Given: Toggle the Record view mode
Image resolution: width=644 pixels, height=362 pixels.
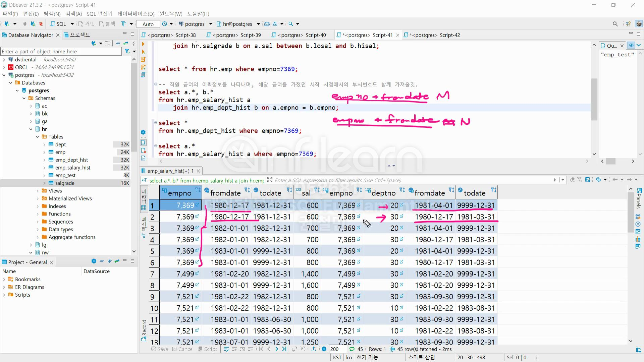Looking at the screenshot, I should click(x=144, y=330).
